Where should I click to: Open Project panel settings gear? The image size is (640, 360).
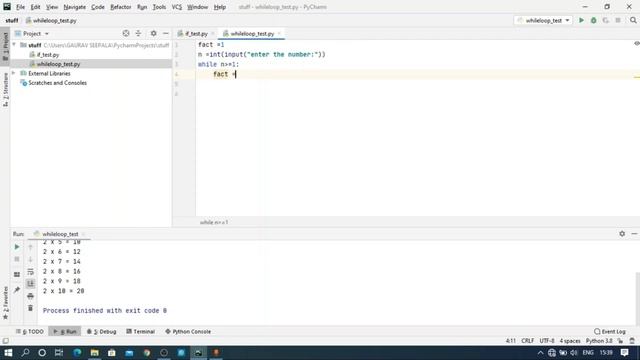click(x=153, y=33)
